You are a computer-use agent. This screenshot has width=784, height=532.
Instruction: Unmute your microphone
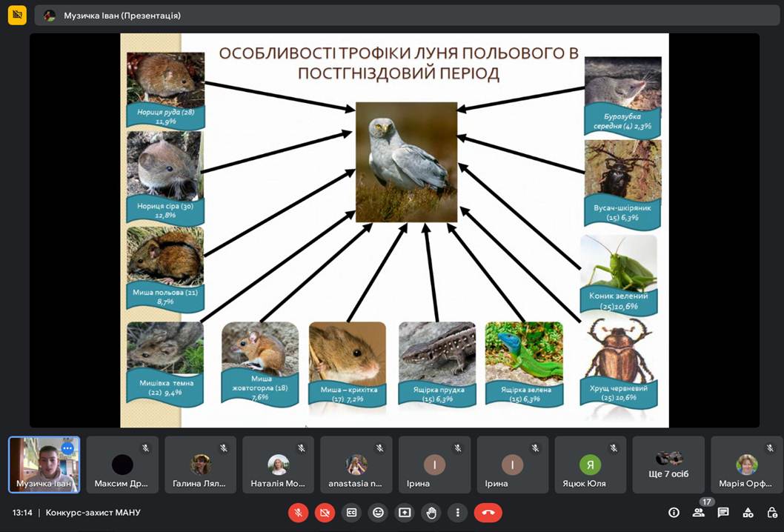[x=299, y=512]
